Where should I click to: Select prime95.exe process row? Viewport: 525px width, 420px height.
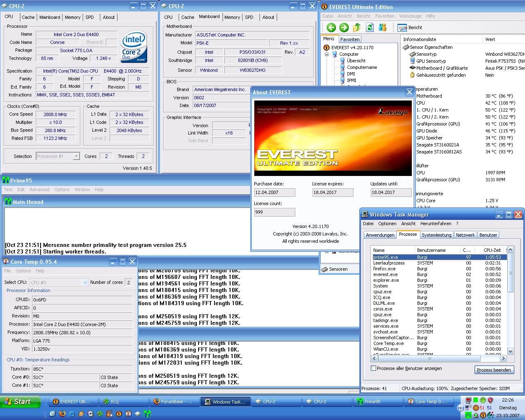[439, 257]
